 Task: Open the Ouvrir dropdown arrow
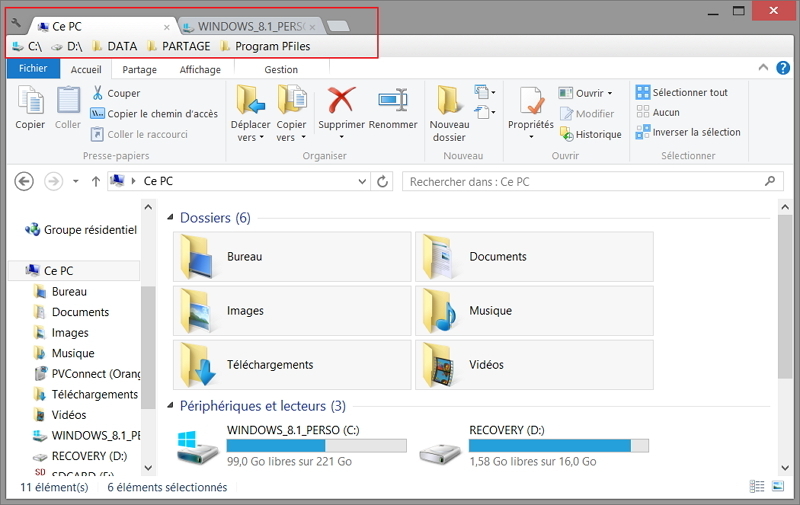(x=610, y=94)
